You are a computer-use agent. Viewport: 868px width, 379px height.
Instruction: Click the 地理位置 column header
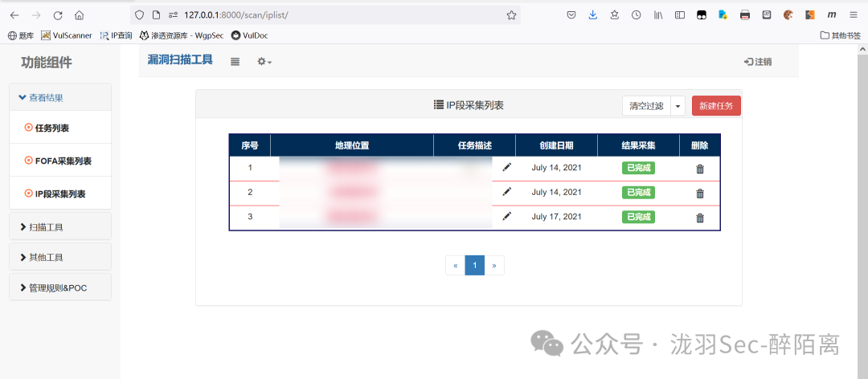352,145
